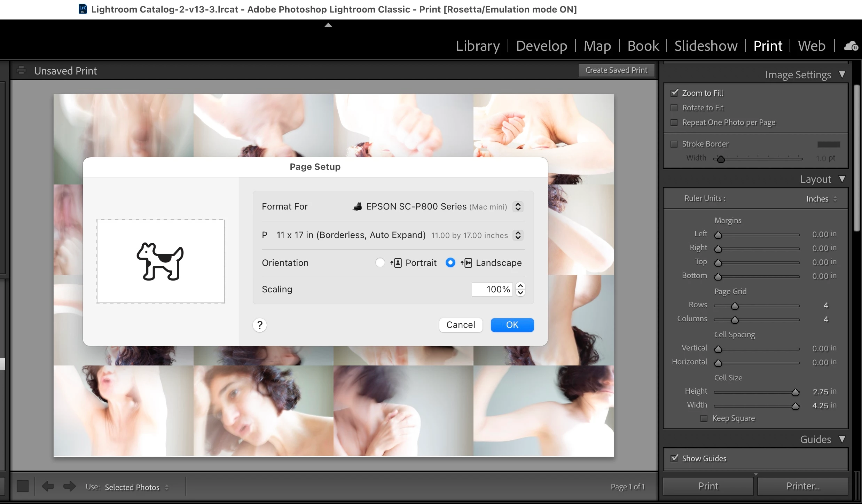The image size is (862, 504).
Task: Click OK in the Page Setup dialog
Action: click(x=512, y=325)
